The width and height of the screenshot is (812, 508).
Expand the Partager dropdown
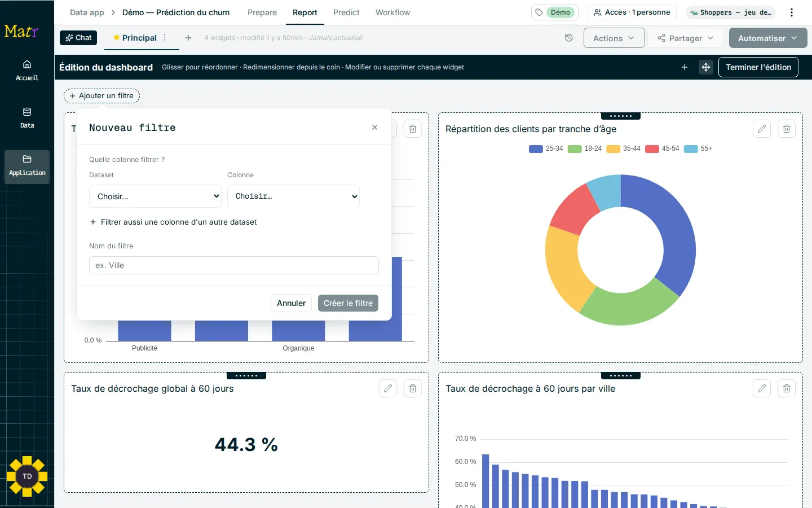coord(686,38)
